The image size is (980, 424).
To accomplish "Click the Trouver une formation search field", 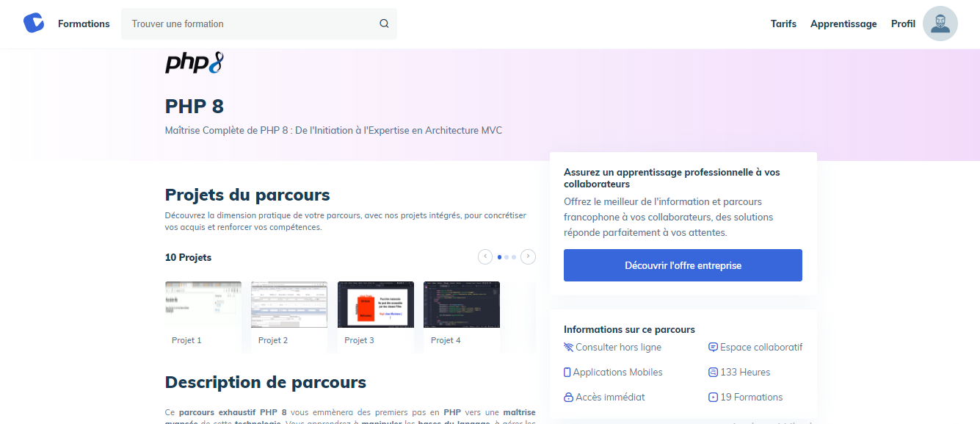I will 259,24.
